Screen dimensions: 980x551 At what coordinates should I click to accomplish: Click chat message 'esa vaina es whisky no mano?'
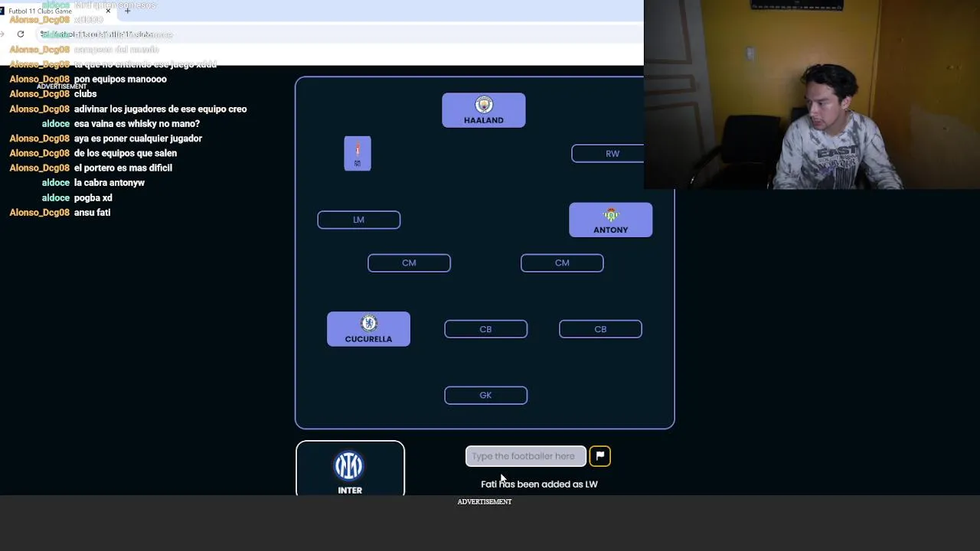137,123
